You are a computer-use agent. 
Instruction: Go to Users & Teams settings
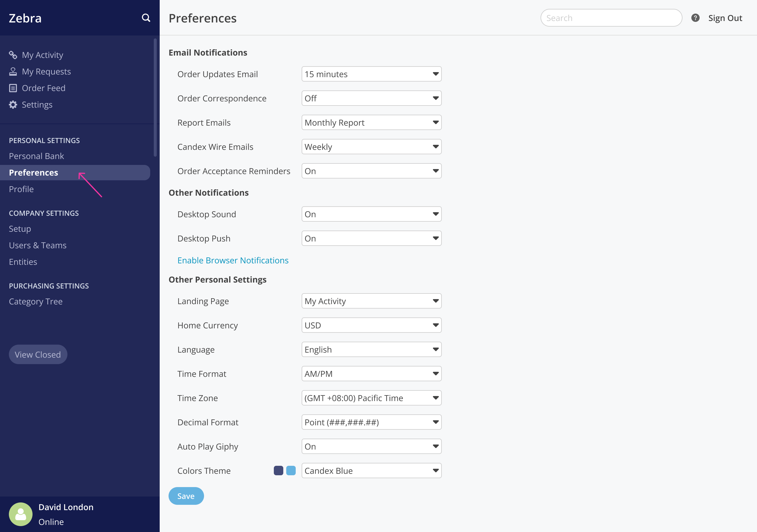38,245
